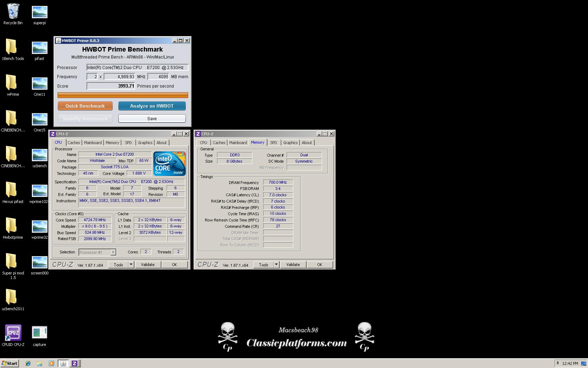The image size is (588, 368).
Task: Click the Quick Benchmark button
Action: (x=85, y=106)
